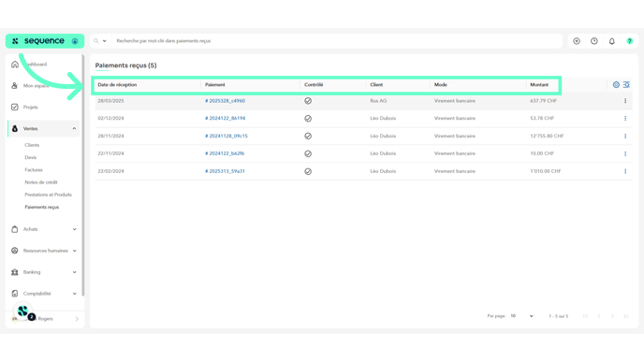Open the more options menu for the 10.00 CHF row

(625, 154)
